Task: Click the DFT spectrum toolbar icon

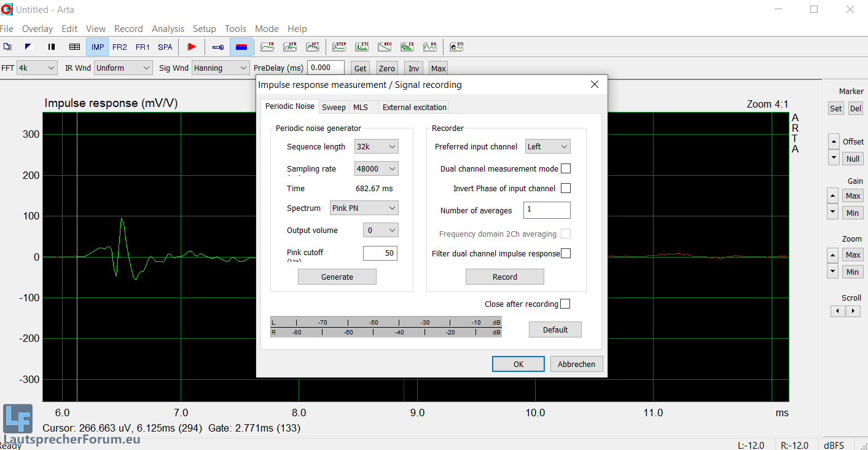Action: tap(313, 47)
